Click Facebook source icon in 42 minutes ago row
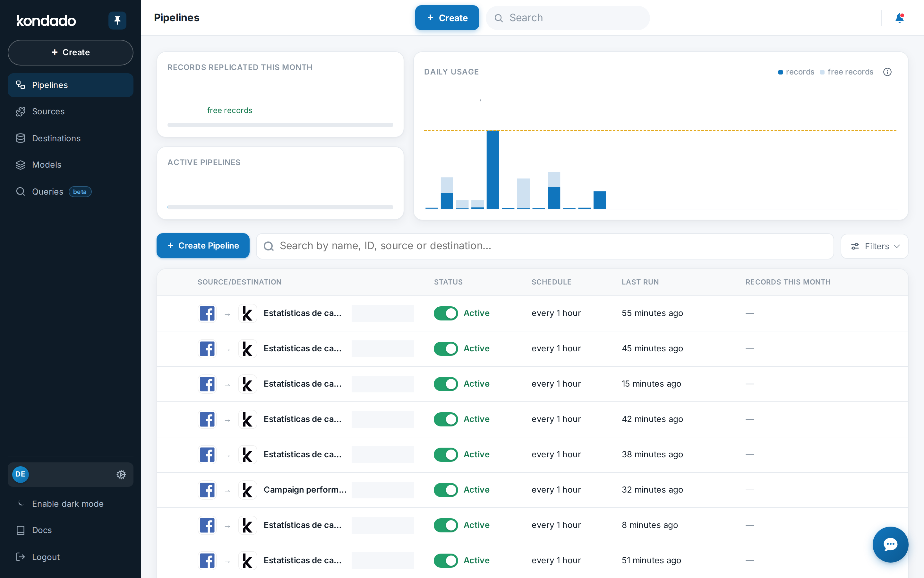Screen dimensions: 924x578 (x=207, y=419)
